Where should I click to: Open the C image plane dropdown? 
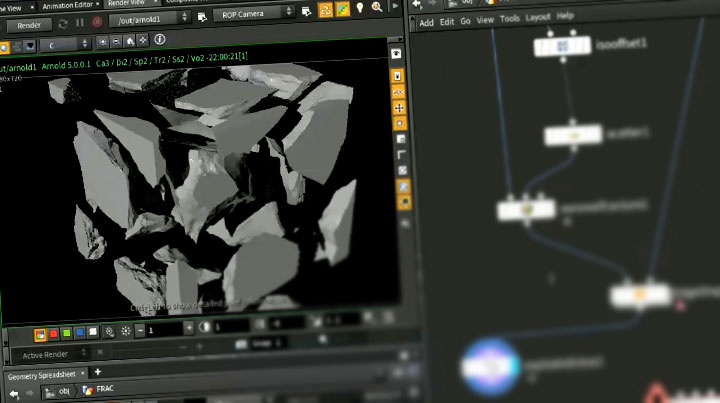point(64,45)
